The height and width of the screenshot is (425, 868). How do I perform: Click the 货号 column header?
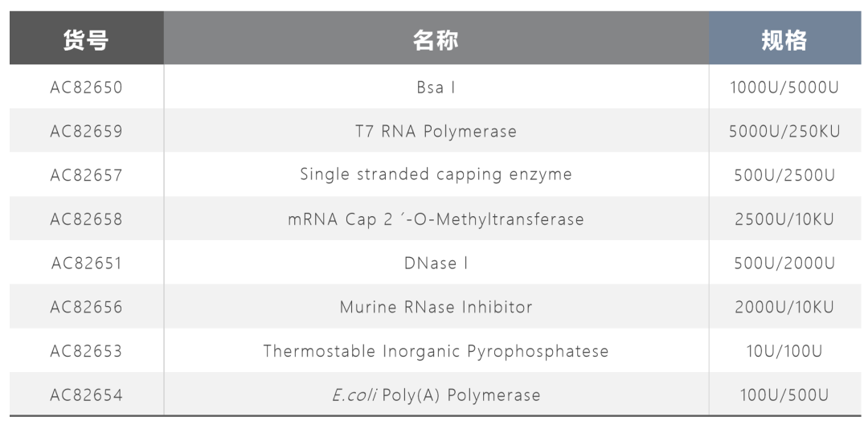[86, 40]
